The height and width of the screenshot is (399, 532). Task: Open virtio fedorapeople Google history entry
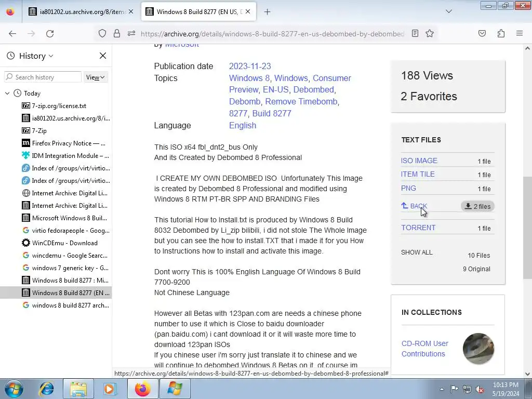pos(66,231)
